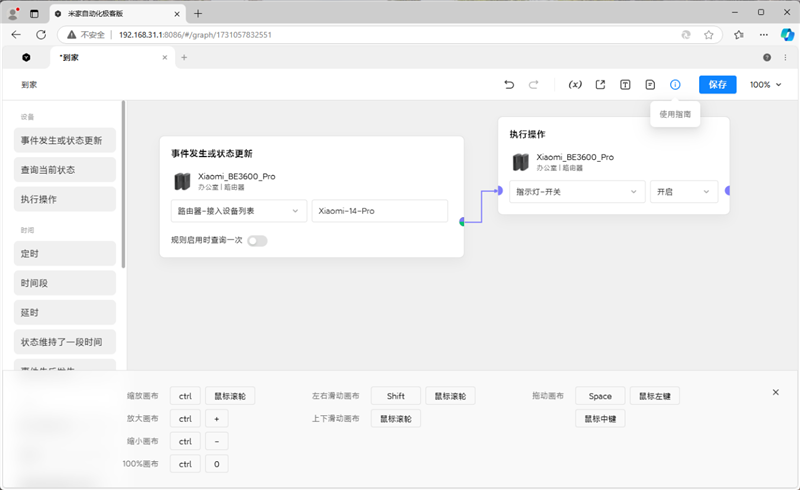Open the log/notes document icon
The width and height of the screenshot is (800, 490).
click(x=650, y=85)
